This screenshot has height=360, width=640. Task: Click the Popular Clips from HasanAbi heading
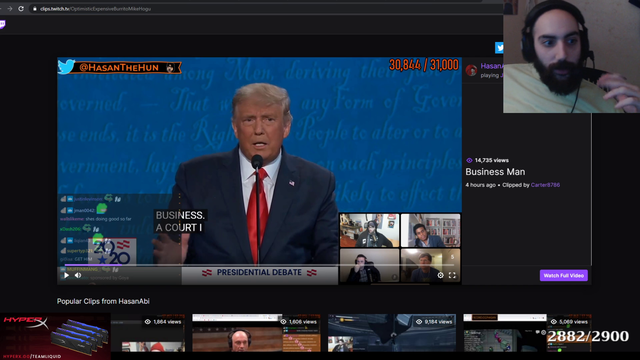click(103, 301)
